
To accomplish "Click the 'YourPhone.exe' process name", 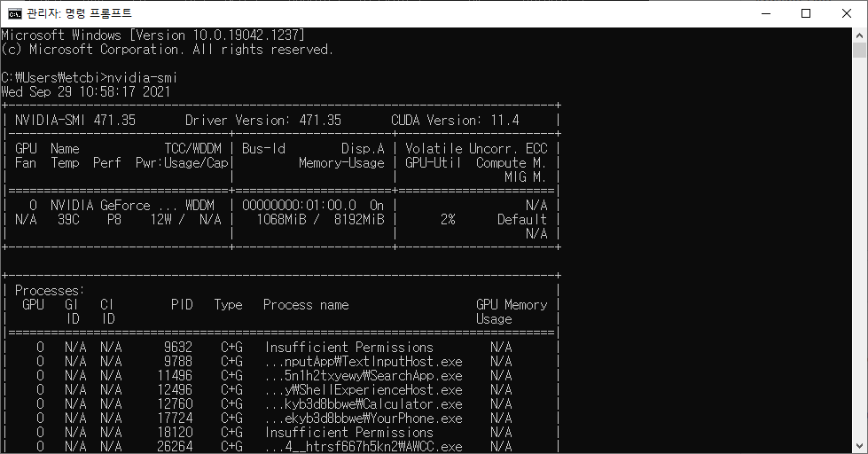I will click(364, 419).
